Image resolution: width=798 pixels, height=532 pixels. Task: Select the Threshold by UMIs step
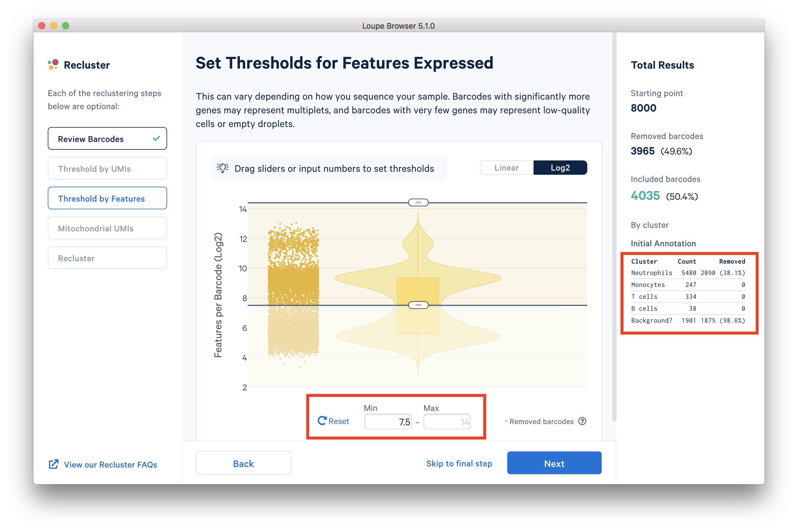107,168
